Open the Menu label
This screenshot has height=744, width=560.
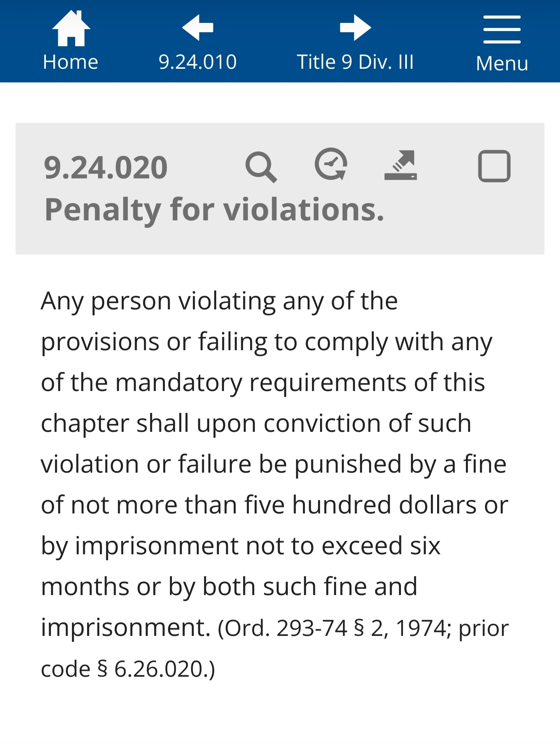(502, 63)
